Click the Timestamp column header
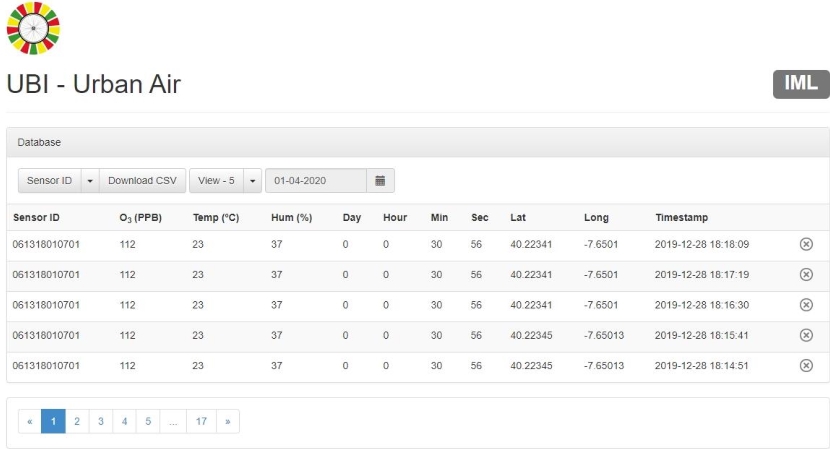This screenshot has width=830, height=449. click(x=682, y=217)
